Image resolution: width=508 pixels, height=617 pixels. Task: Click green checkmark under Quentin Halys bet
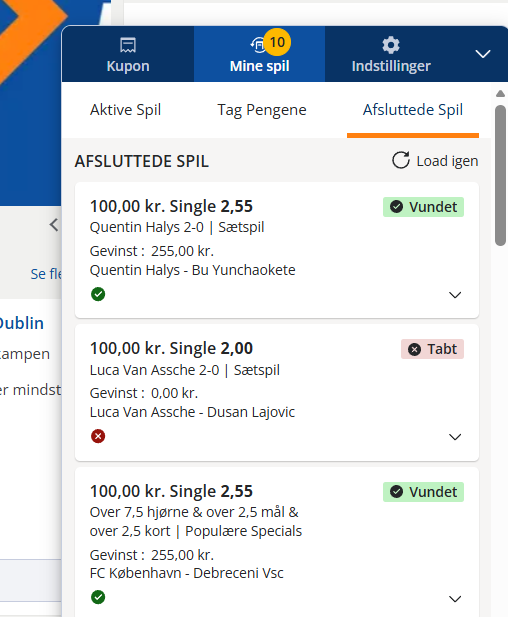point(98,294)
